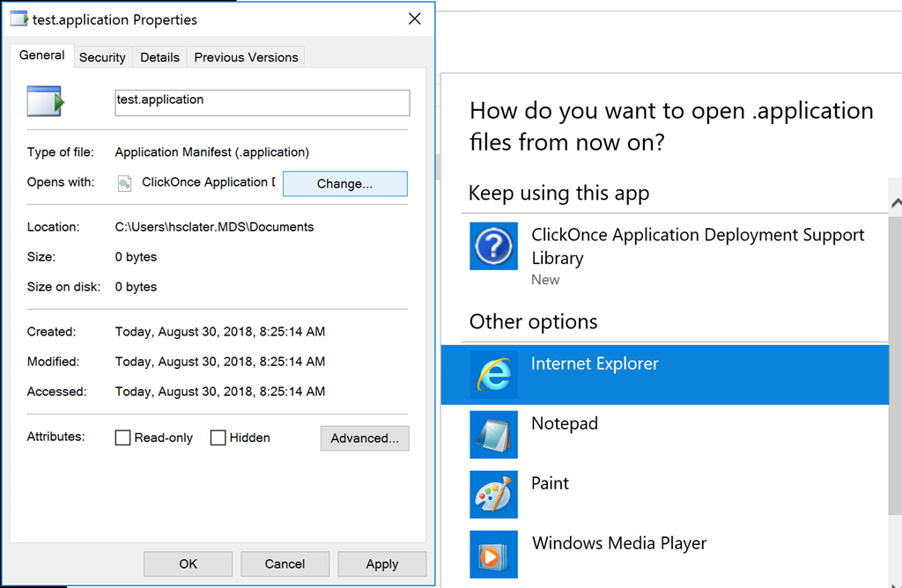The height and width of the screenshot is (588, 902).
Task: Click the Internet Explorer icon
Action: click(x=493, y=374)
